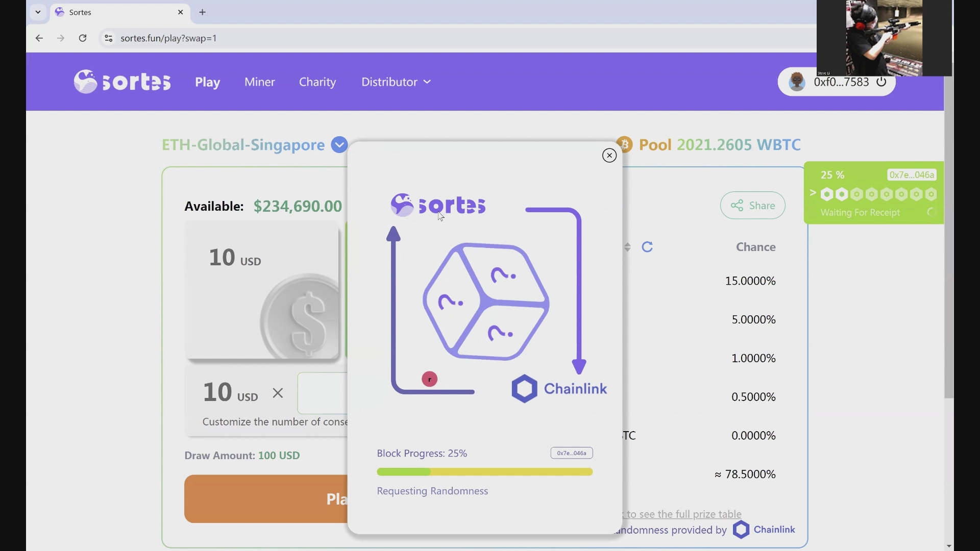Dismiss the Requesting Randomness dialog
This screenshot has height=551, width=980.
(609, 155)
